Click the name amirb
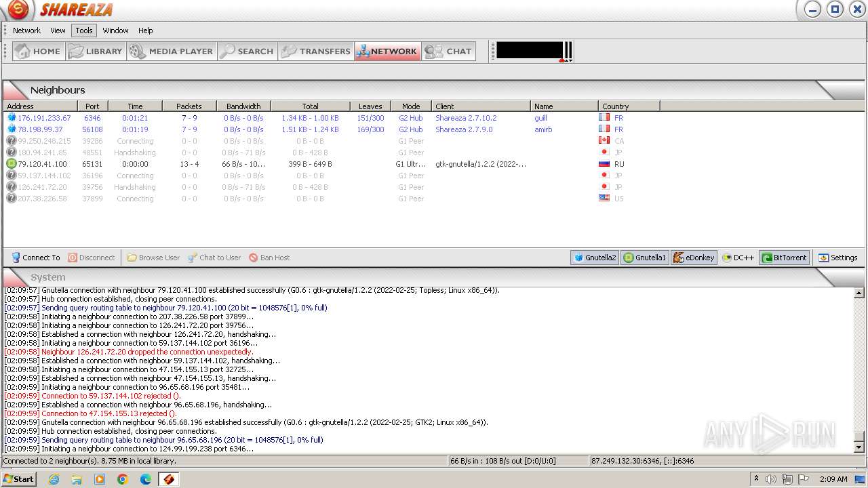 [x=543, y=129]
